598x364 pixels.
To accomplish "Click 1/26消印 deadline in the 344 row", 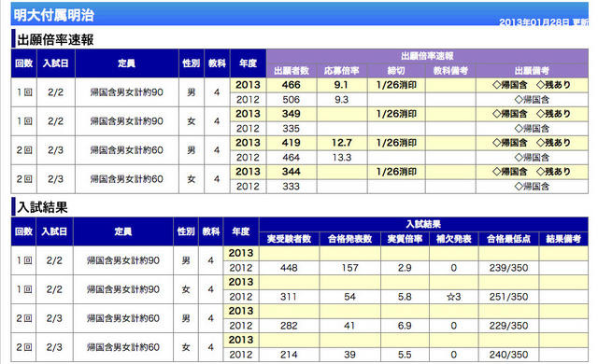I will (x=396, y=172).
